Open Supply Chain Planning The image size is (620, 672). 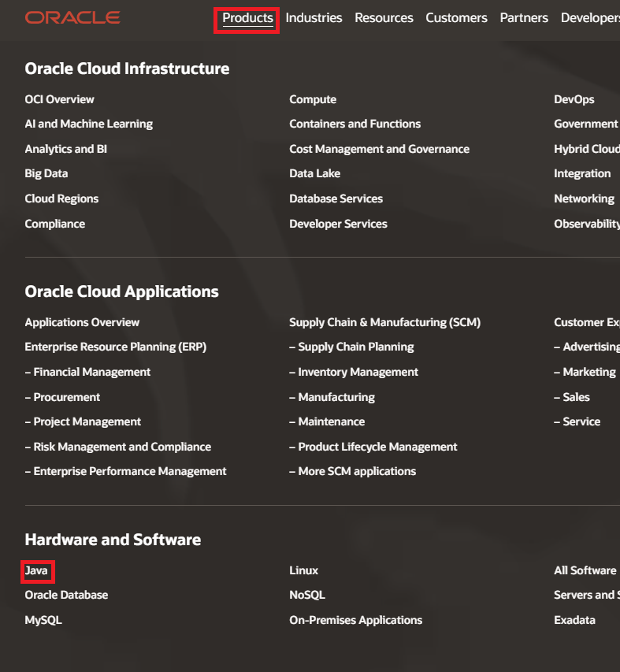point(351,347)
